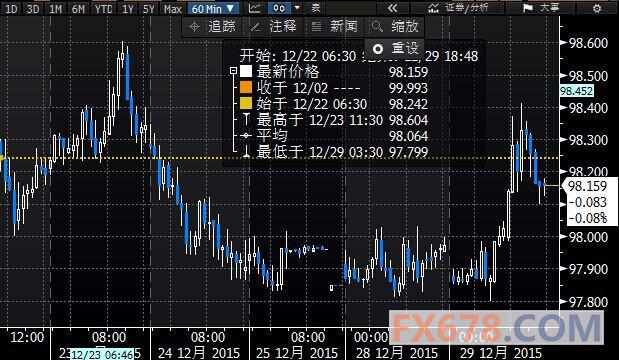Click the -0.083 change value
This screenshot has width=619, height=360.
(588, 202)
